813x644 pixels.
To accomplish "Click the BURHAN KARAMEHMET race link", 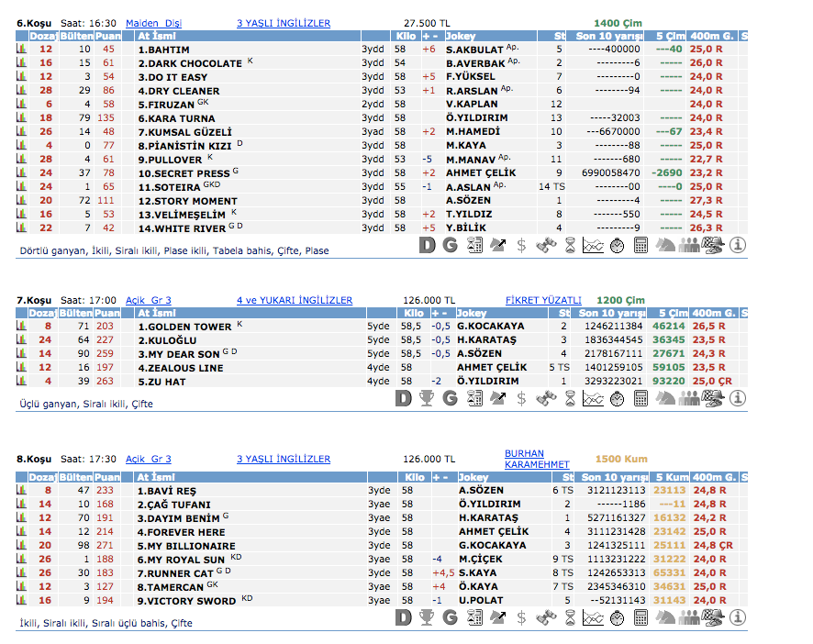I will coord(537,459).
